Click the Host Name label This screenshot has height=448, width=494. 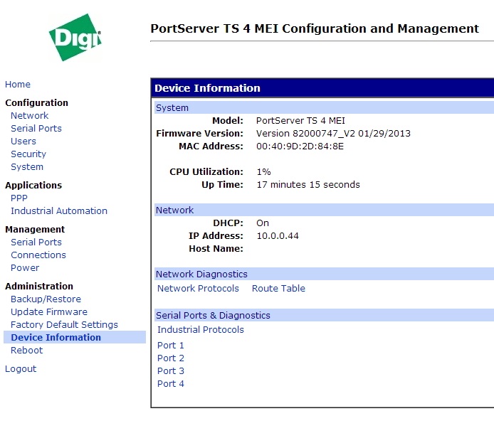(216, 249)
